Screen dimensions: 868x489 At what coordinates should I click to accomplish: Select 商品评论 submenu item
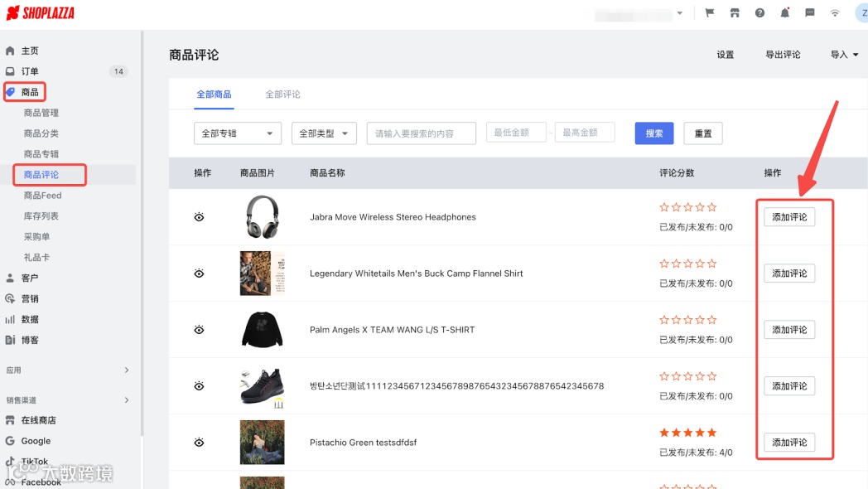[41, 174]
